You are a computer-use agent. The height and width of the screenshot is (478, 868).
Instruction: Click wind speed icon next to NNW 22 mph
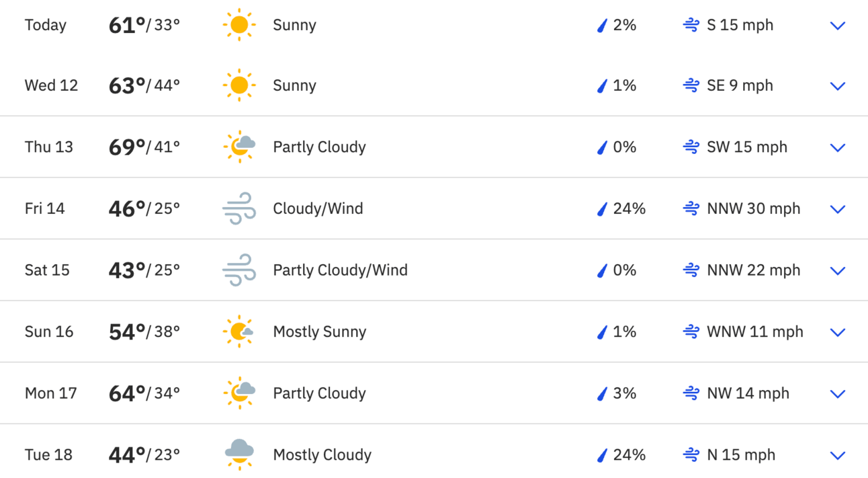691,270
